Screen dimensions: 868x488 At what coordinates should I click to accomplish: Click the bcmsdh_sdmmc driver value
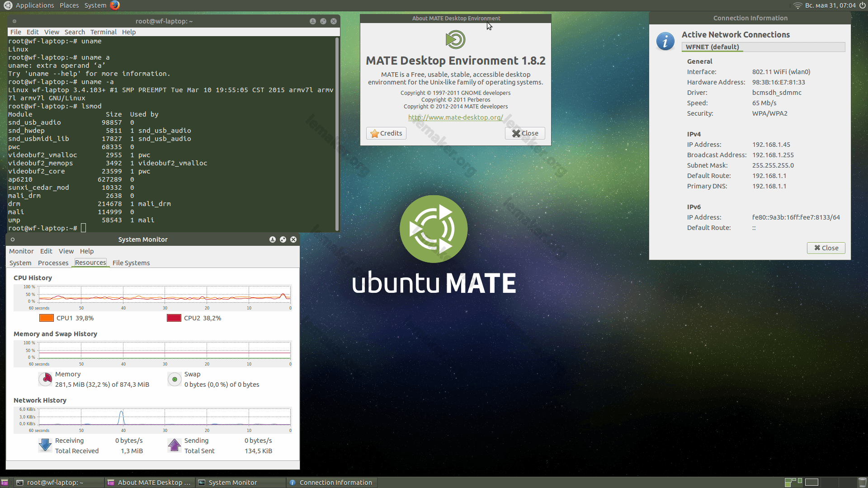[777, 93]
